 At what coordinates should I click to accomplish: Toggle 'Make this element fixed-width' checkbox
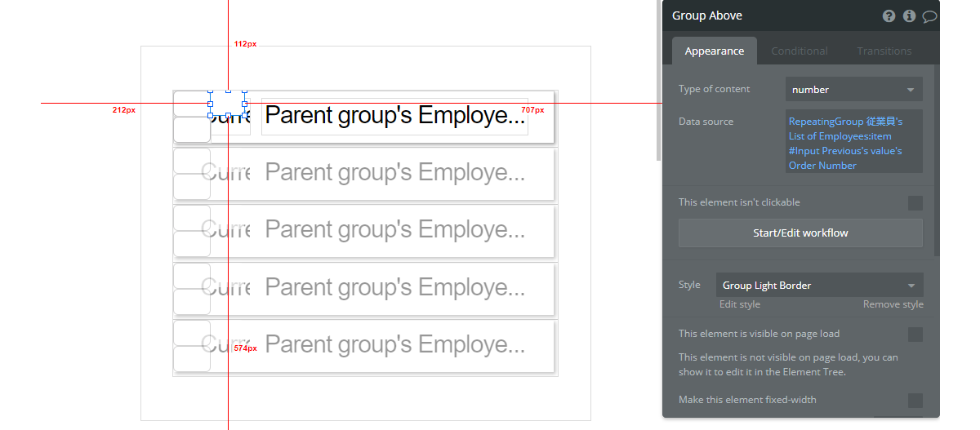(915, 401)
